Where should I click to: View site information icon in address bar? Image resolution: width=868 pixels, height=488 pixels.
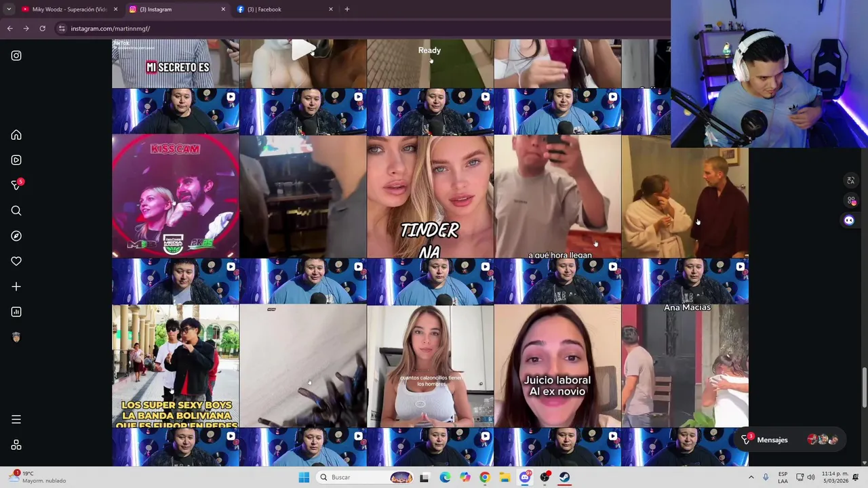coord(62,28)
